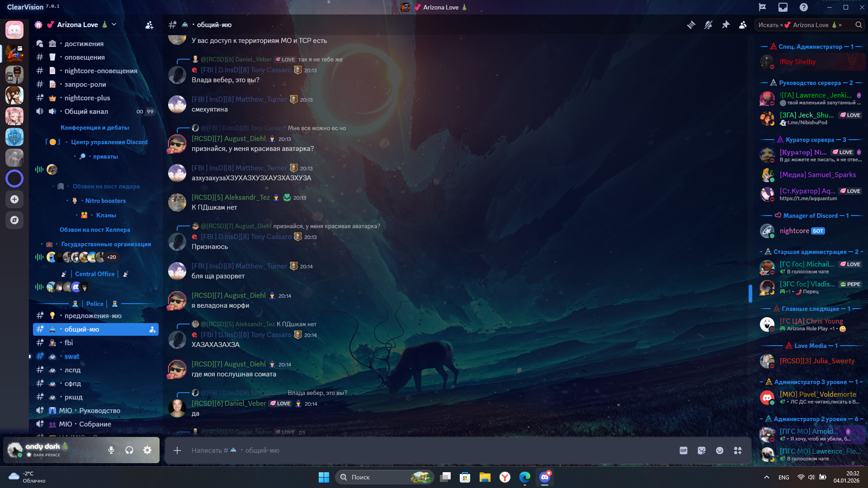The width and height of the screenshot is (868, 488).
Task: Toggle headphones deafen
Action: 129,450
